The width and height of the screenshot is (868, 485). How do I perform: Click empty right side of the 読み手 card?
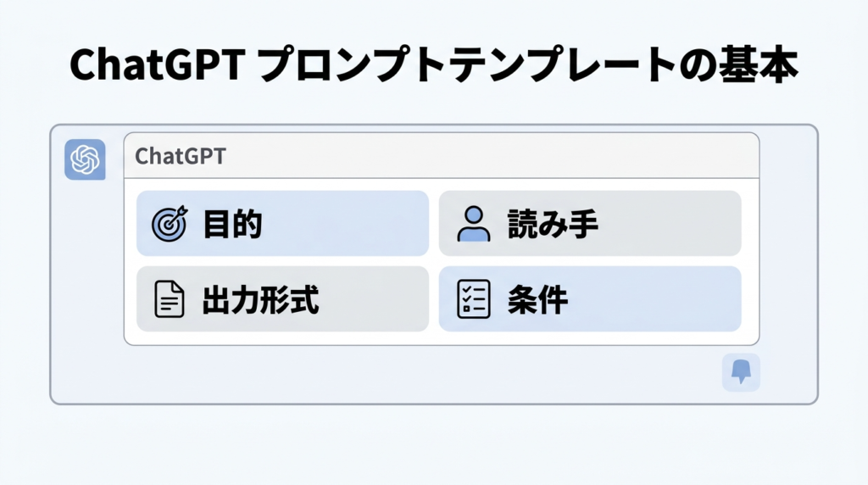point(678,225)
